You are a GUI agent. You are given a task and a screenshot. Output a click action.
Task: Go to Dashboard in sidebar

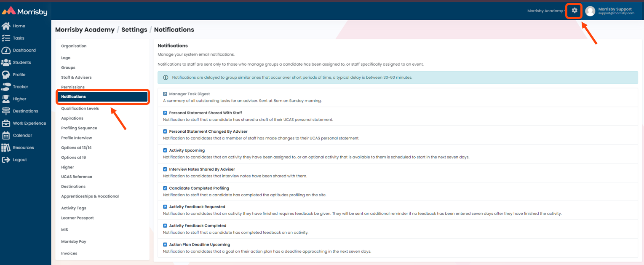point(24,50)
